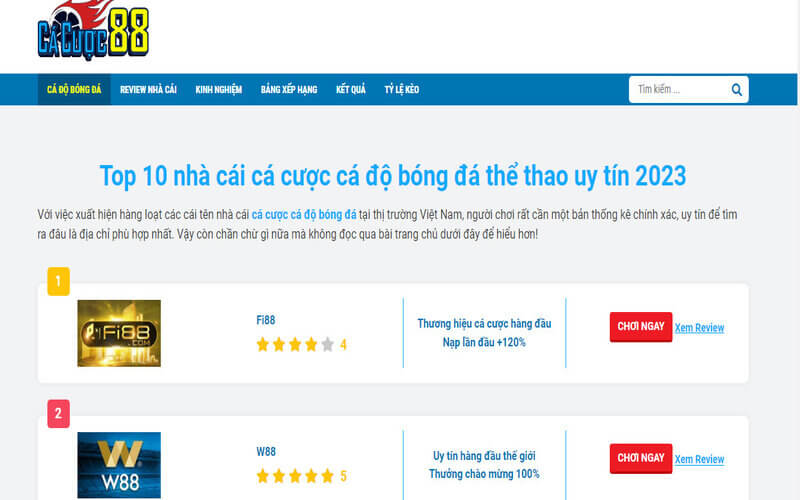
Task: Click the search magnifier icon
Action: [736, 90]
